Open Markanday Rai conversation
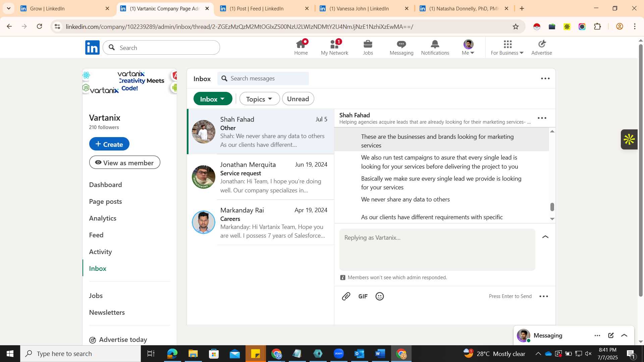 click(x=261, y=223)
